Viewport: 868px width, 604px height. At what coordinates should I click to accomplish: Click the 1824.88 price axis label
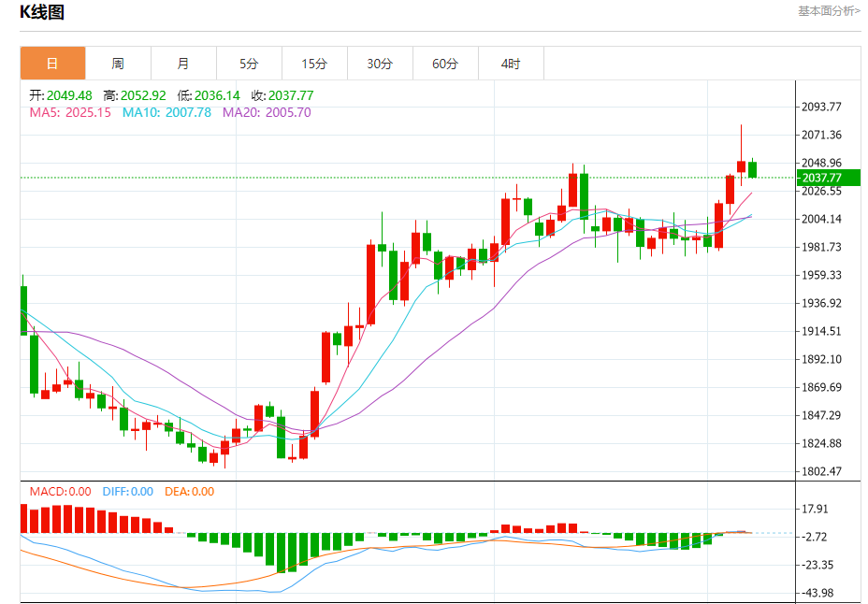(821, 443)
